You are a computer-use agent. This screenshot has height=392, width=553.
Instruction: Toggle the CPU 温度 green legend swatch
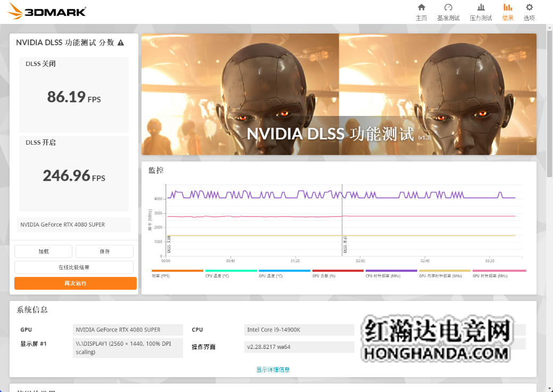pyautogui.click(x=231, y=271)
